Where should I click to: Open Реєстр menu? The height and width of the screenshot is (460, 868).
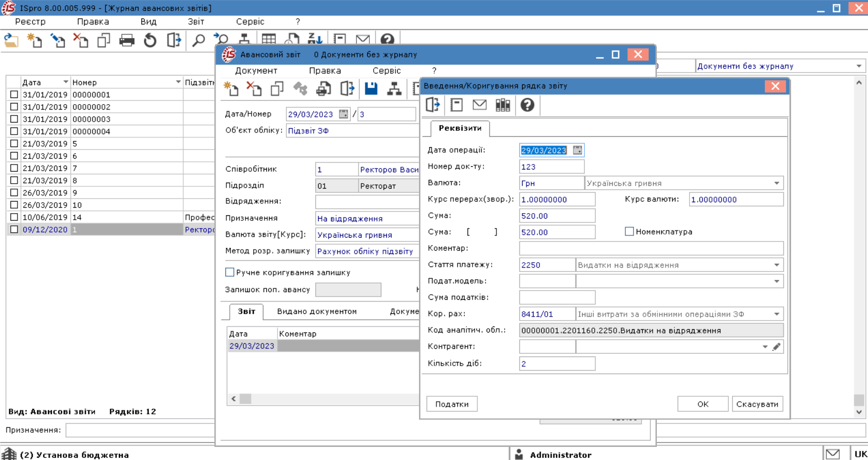click(x=31, y=21)
